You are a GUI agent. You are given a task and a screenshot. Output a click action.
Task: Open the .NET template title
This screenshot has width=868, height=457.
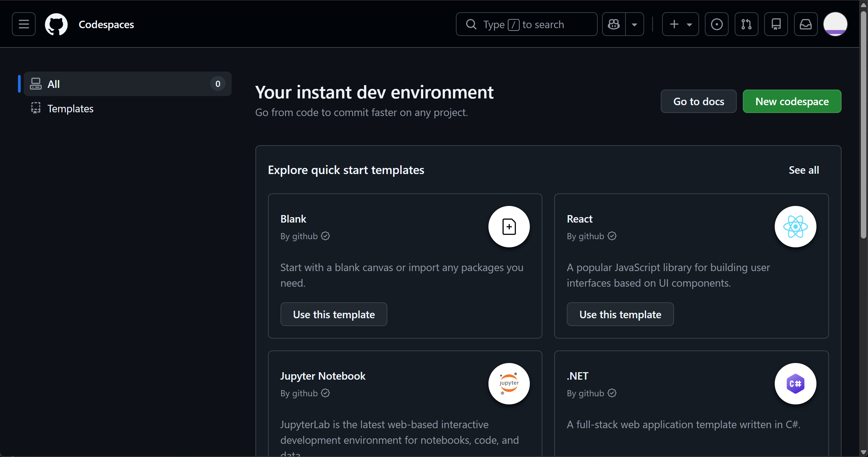[x=578, y=376]
